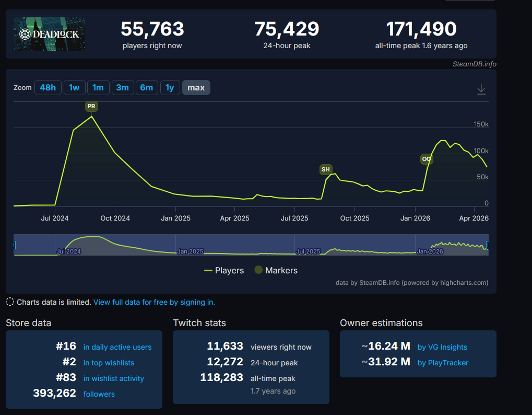532x415 pixels.
Task: Switch zoom to 3m
Action: click(x=122, y=87)
